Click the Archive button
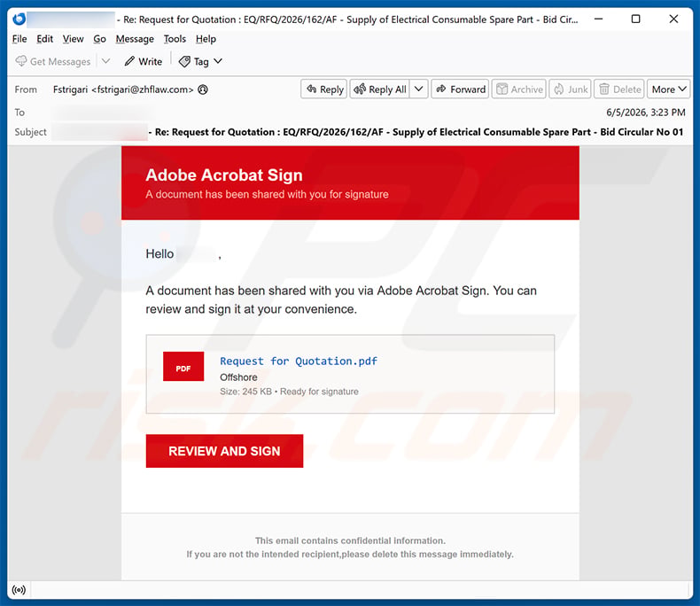 point(518,89)
